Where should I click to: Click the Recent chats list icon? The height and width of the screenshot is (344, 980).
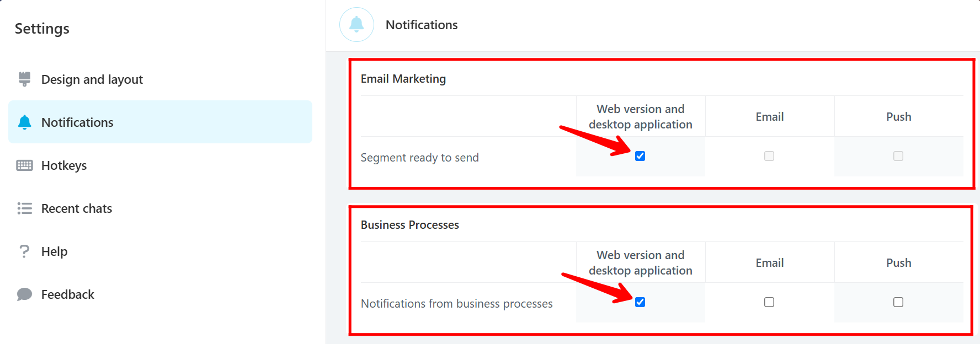tap(24, 208)
